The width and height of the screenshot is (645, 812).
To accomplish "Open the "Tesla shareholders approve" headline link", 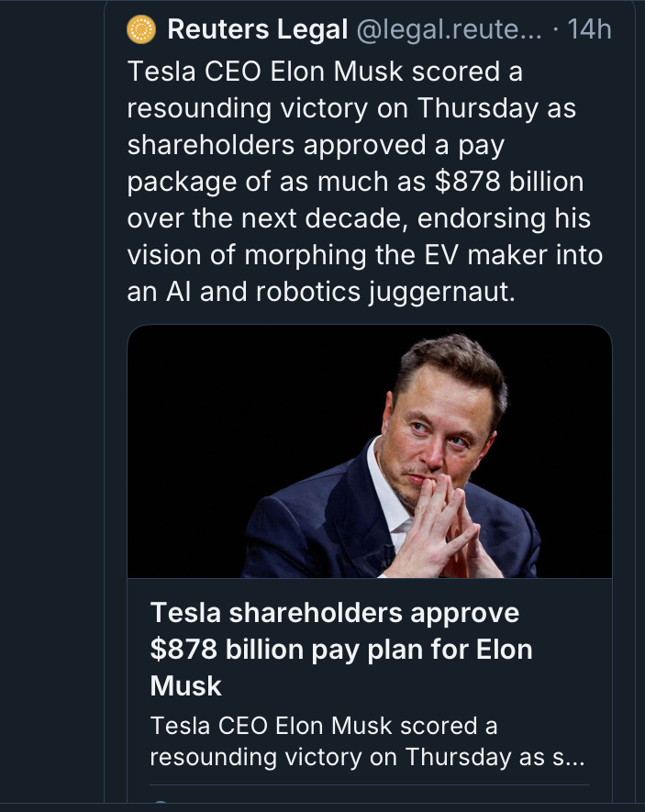I will 334,612.
